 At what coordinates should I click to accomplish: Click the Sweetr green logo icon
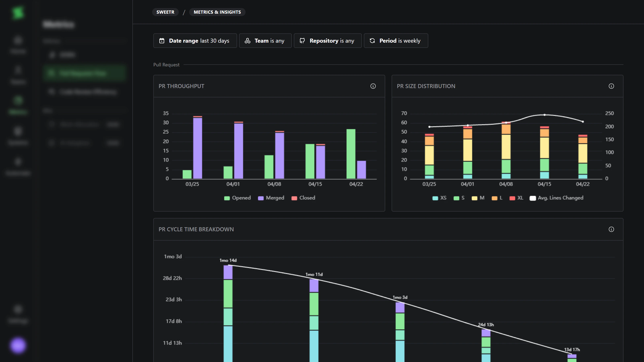coord(18,12)
